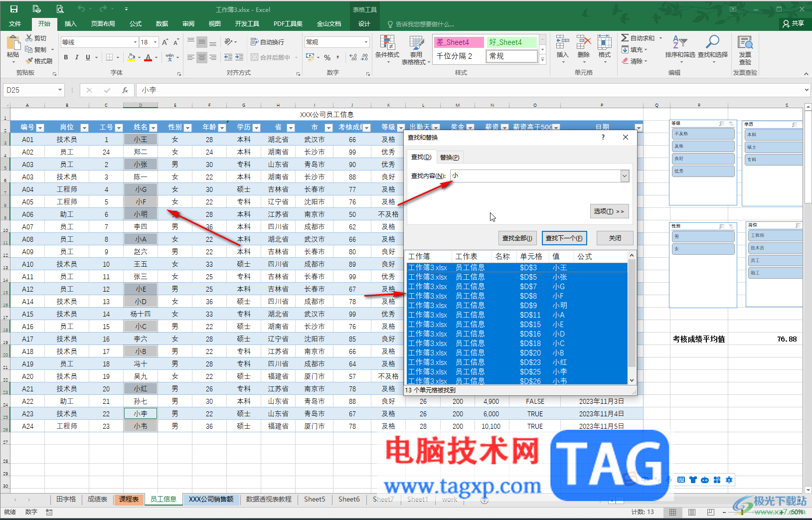Click the percent style icon
This screenshot has width=812, height=520.
[x=327, y=57]
